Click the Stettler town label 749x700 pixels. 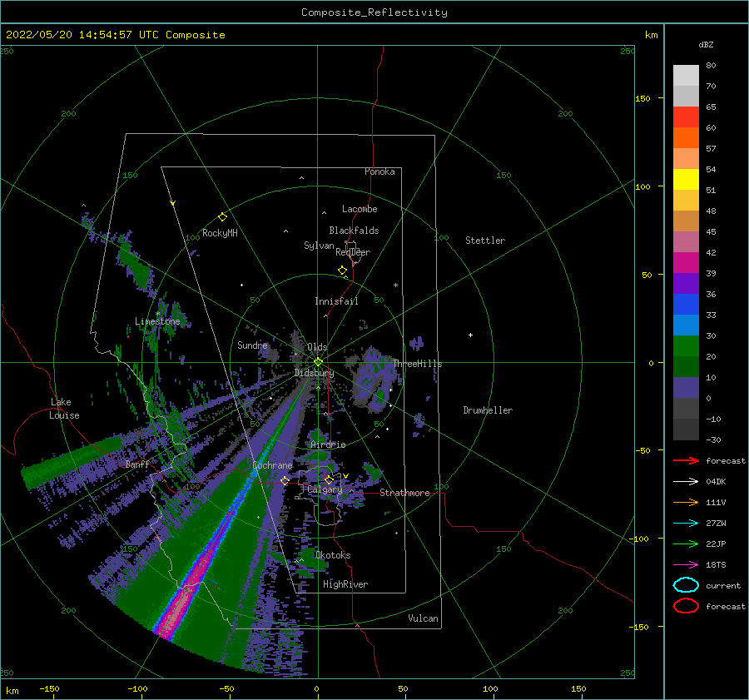[x=485, y=241]
